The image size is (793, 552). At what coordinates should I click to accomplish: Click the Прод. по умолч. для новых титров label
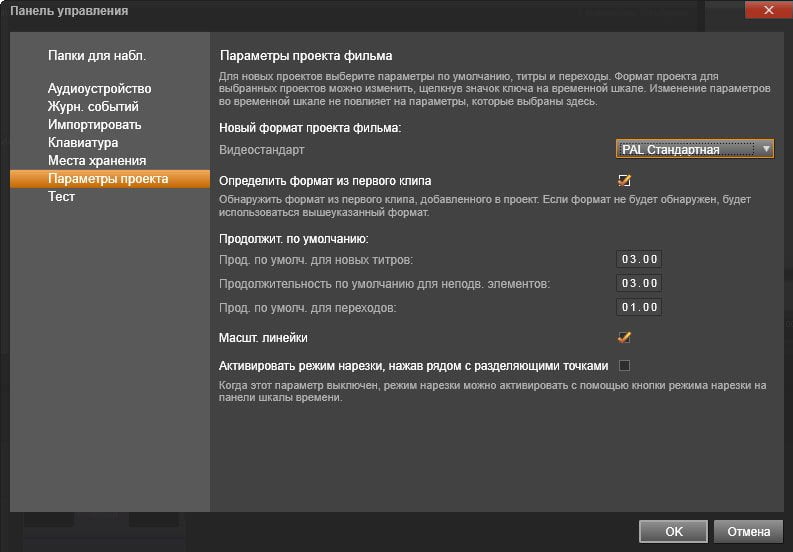point(316,260)
